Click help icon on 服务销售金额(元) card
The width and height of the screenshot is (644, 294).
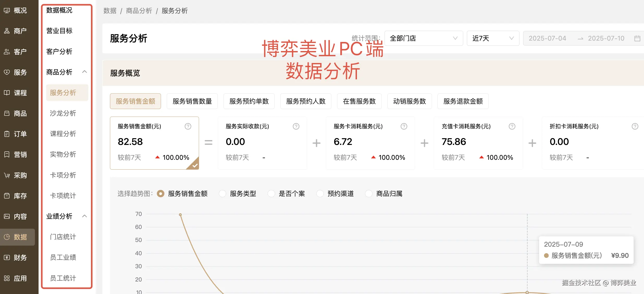coord(188,126)
